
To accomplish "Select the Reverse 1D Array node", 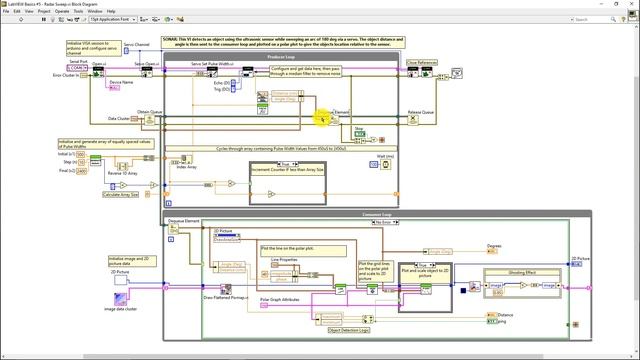I will tap(122, 166).
